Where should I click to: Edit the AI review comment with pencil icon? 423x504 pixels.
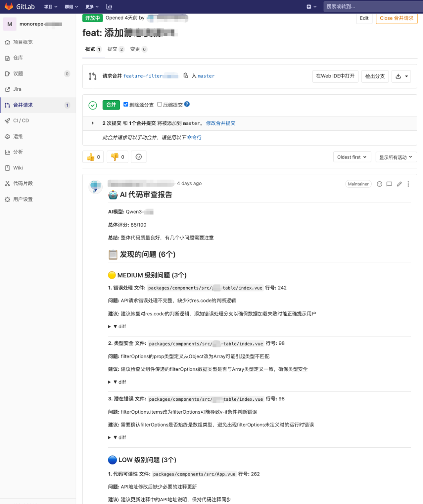399,184
